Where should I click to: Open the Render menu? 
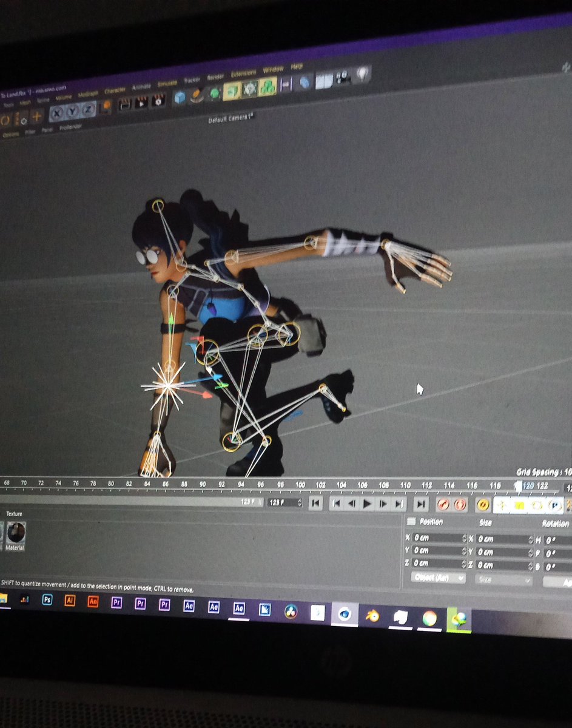215,77
